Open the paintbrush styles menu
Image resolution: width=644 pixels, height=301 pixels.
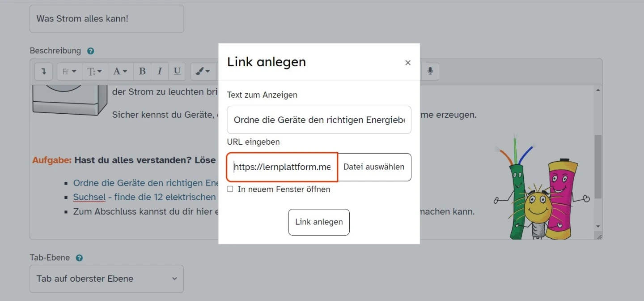point(203,71)
